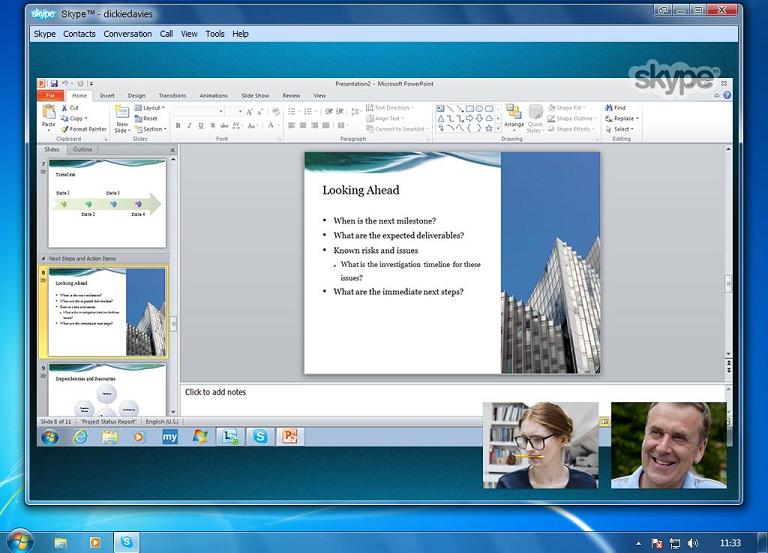Click the Lync icon in the shared taskbar
768x553 pixels.
tap(230, 436)
